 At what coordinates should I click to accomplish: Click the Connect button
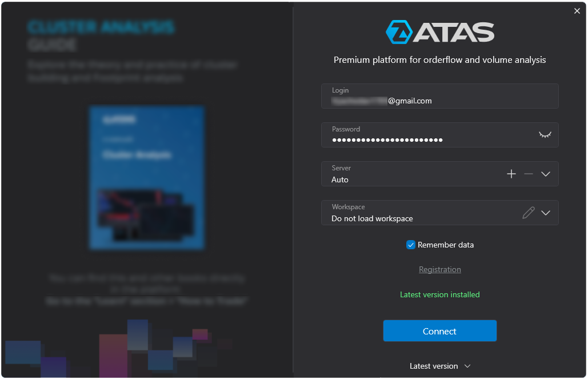(x=440, y=330)
